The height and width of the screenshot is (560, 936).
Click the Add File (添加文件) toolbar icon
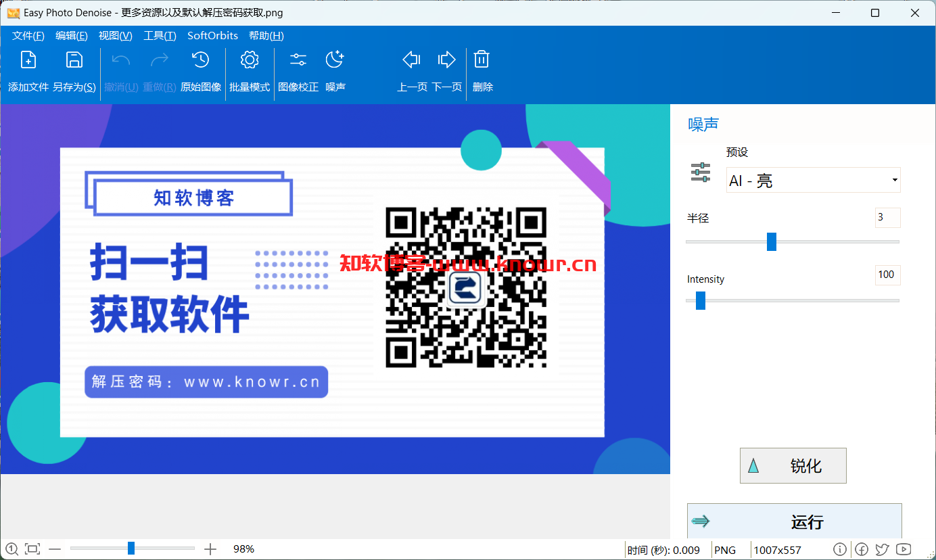pyautogui.click(x=28, y=60)
